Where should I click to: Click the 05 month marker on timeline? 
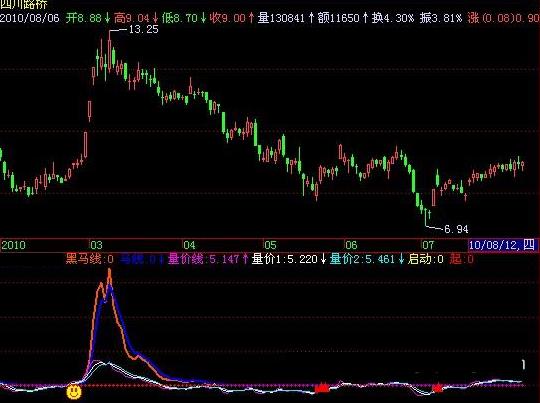270,245
